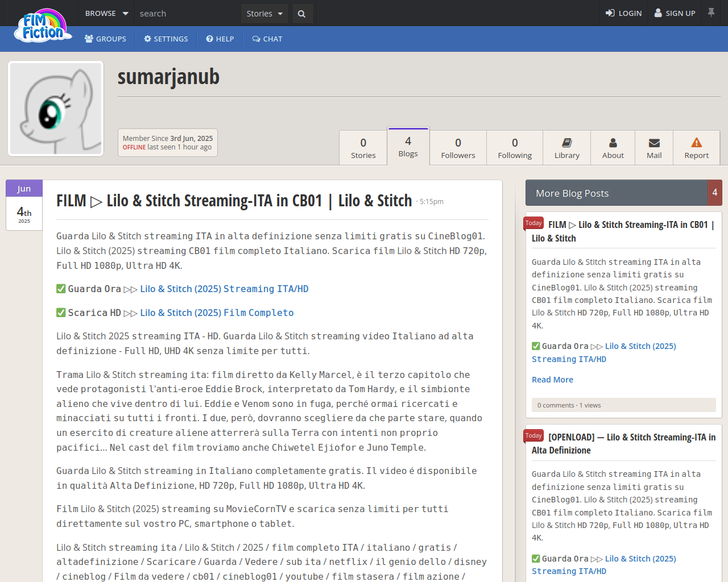Open the Mail tab
728x582 pixels.
654,148
